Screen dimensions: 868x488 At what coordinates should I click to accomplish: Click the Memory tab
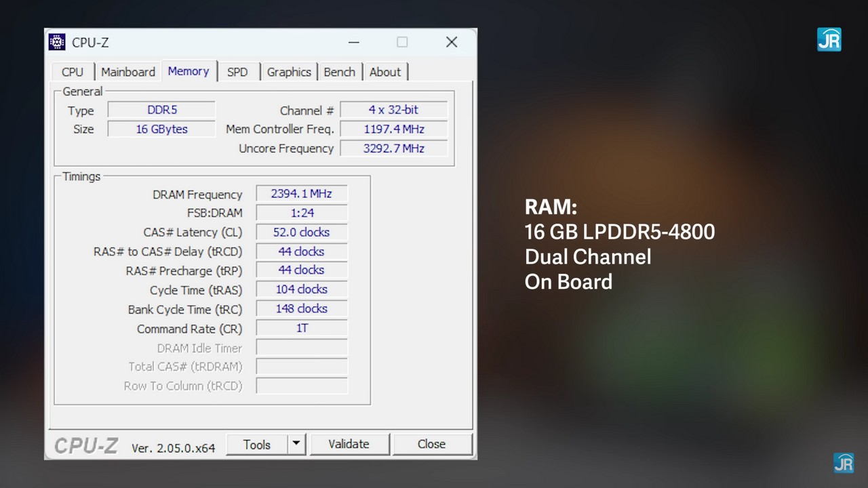(x=189, y=71)
